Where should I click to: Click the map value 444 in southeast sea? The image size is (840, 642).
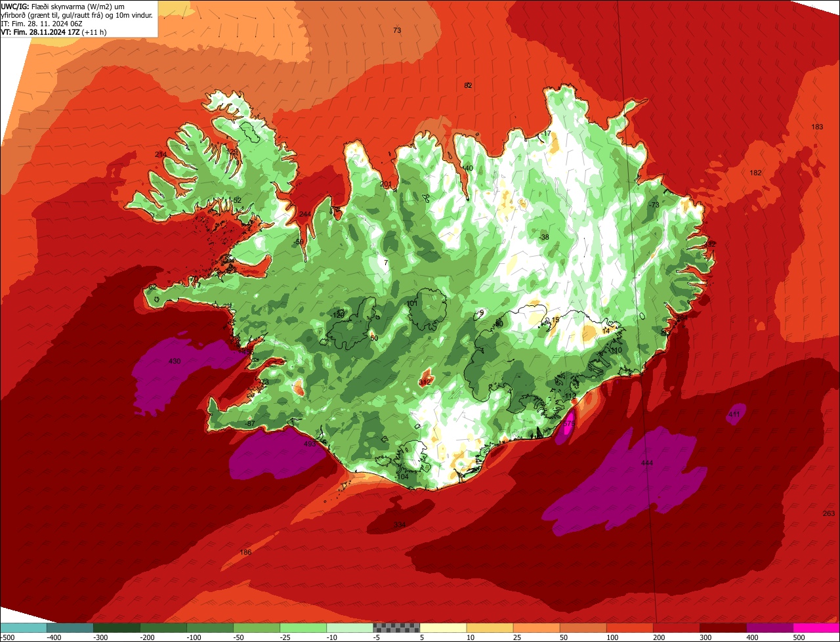pos(647,463)
